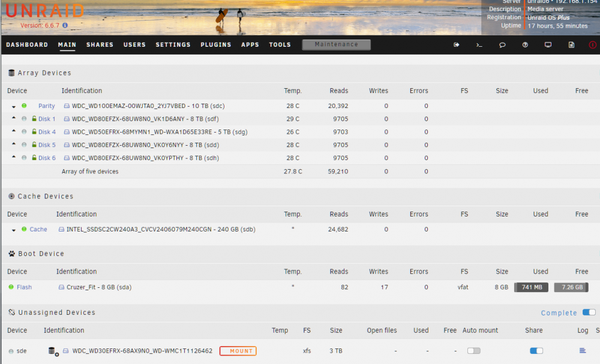Open the Disk 4 link
Image resolution: width=600 pixels, height=364 pixels.
point(47,132)
